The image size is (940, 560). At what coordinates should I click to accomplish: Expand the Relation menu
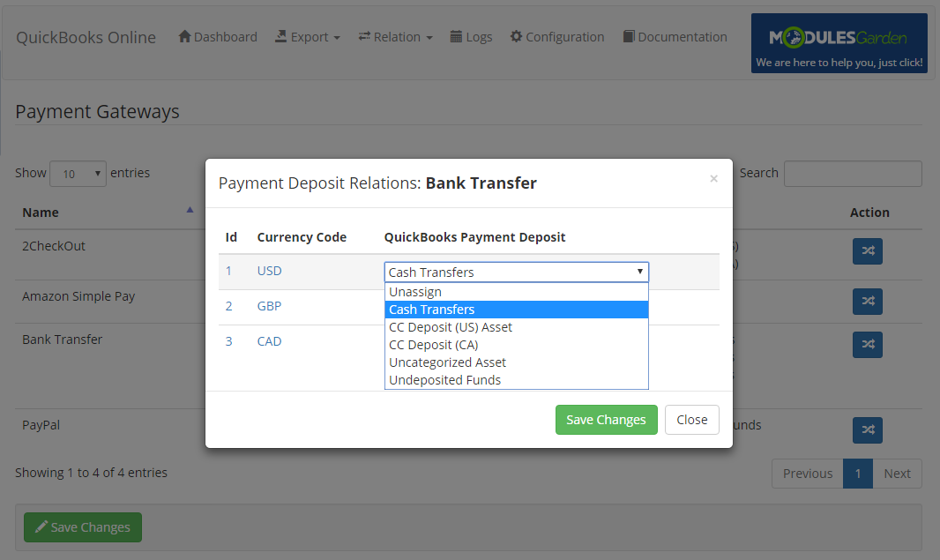pos(395,37)
